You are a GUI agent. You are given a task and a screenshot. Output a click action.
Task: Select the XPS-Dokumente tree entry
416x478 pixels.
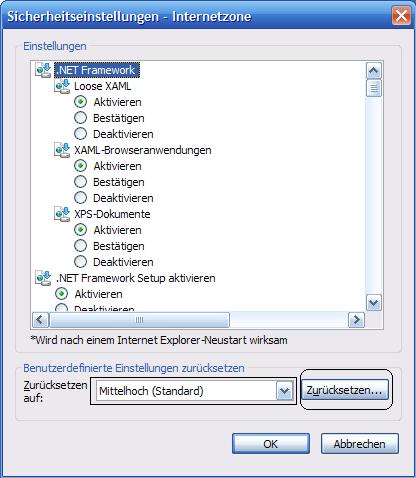(x=112, y=214)
